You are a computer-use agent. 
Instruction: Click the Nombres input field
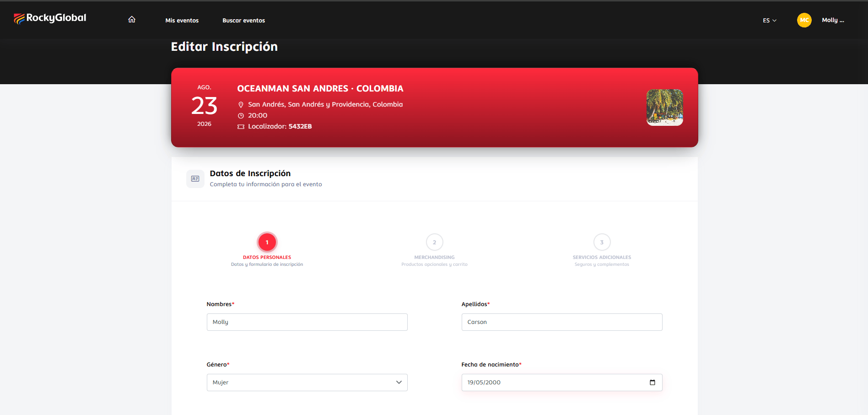point(307,322)
